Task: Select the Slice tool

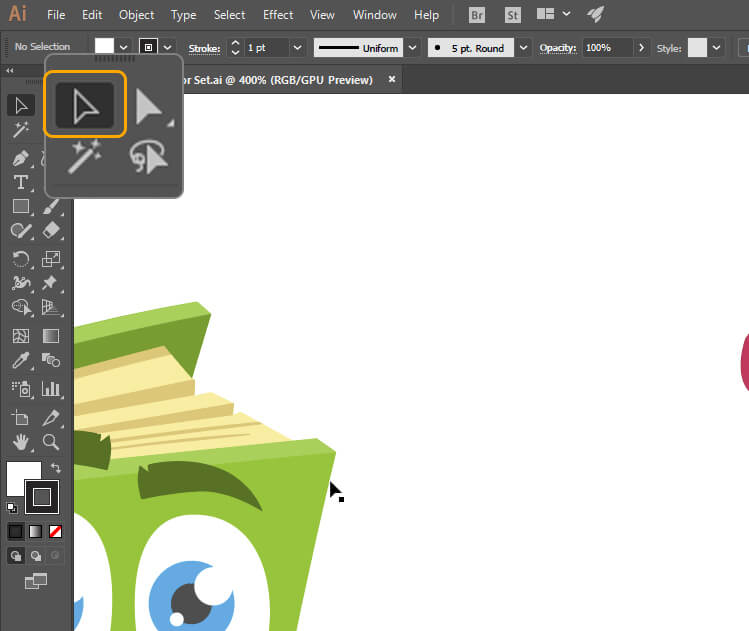Action: pos(51,418)
